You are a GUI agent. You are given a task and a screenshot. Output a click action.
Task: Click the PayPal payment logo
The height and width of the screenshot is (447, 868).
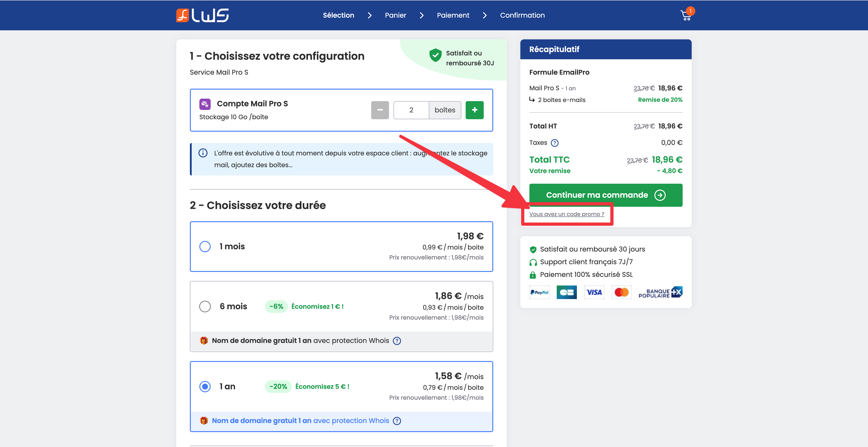point(539,292)
